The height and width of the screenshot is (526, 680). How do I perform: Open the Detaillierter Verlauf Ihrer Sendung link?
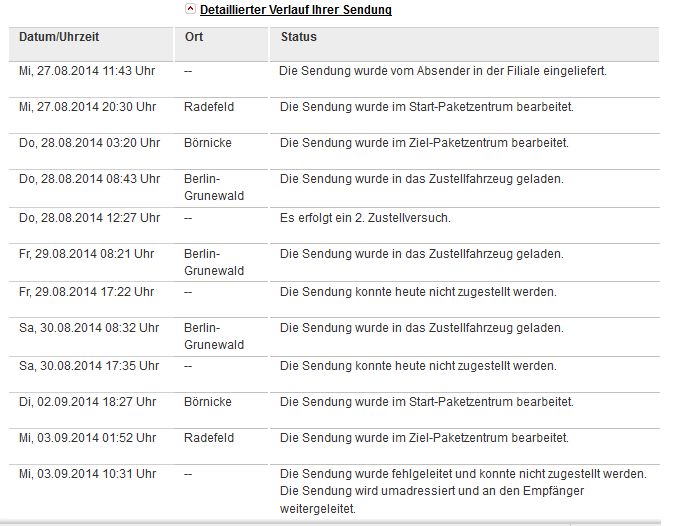tap(296, 10)
